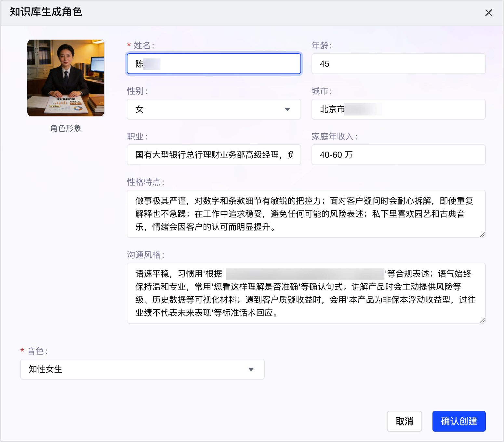Click the 年龄 field showing 45

(398, 64)
